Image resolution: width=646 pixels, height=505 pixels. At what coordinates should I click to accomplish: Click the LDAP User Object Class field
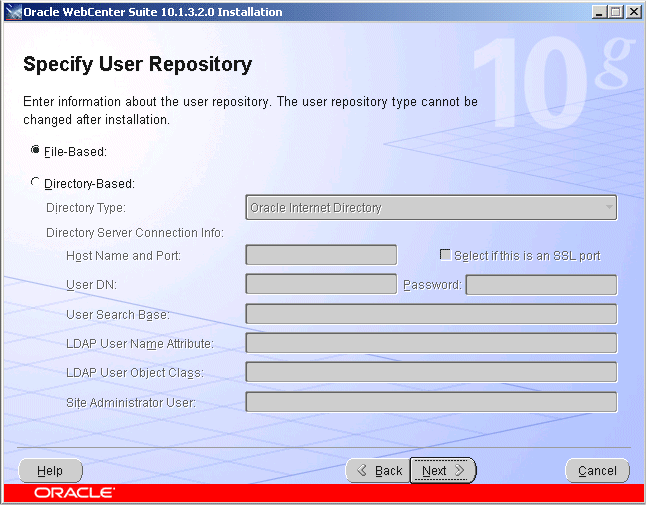[431, 372]
